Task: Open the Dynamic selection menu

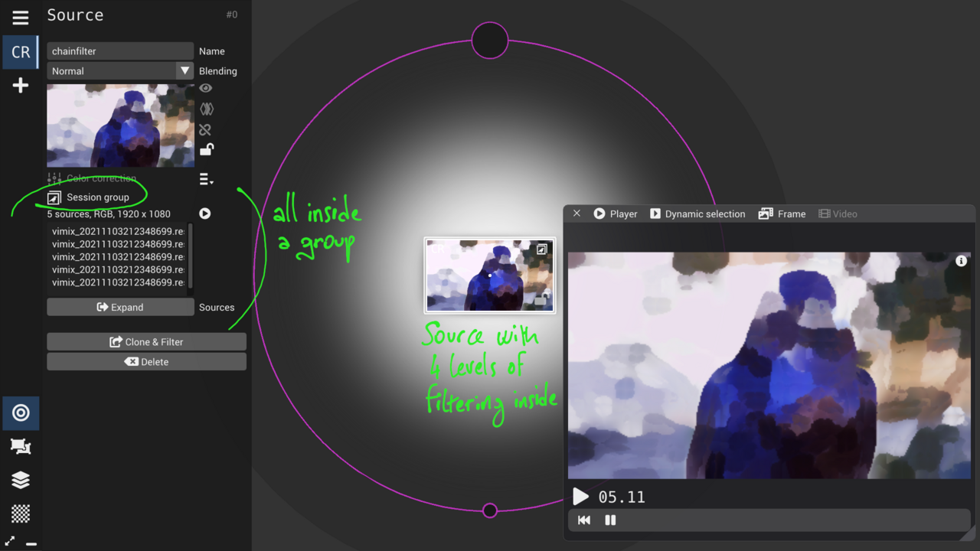Action: tap(697, 214)
